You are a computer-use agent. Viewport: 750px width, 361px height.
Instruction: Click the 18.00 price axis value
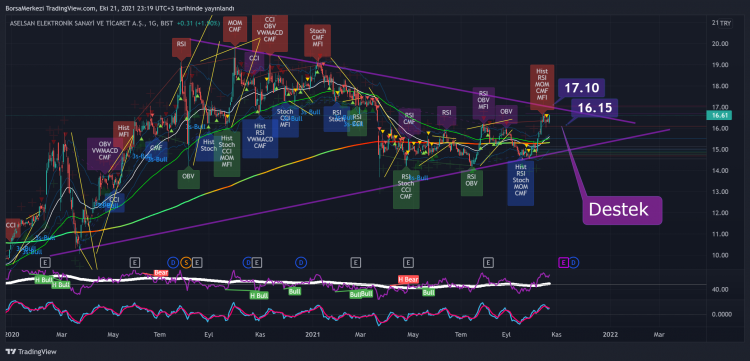tap(720, 86)
